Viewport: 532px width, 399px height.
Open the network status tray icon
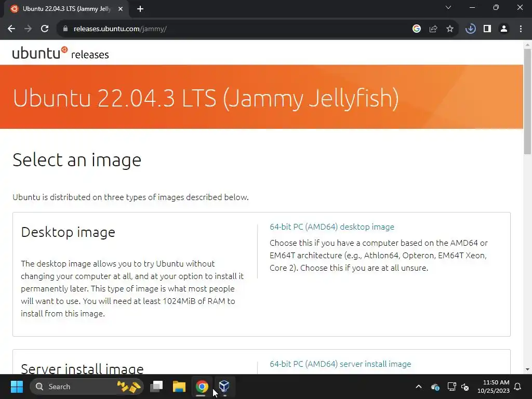pos(451,387)
